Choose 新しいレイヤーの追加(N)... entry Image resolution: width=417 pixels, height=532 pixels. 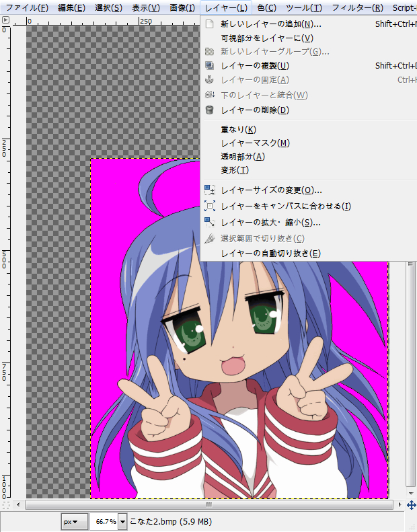coord(309,24)
